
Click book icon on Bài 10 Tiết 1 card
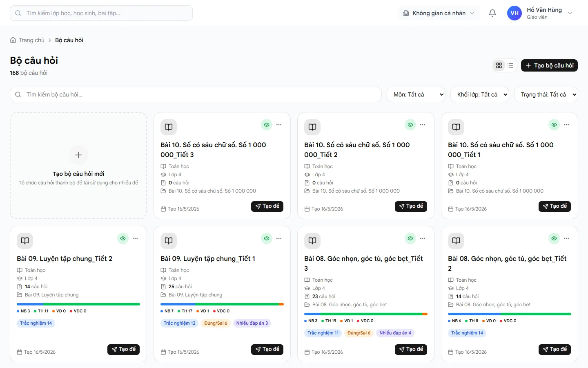(x=456, y=127)
